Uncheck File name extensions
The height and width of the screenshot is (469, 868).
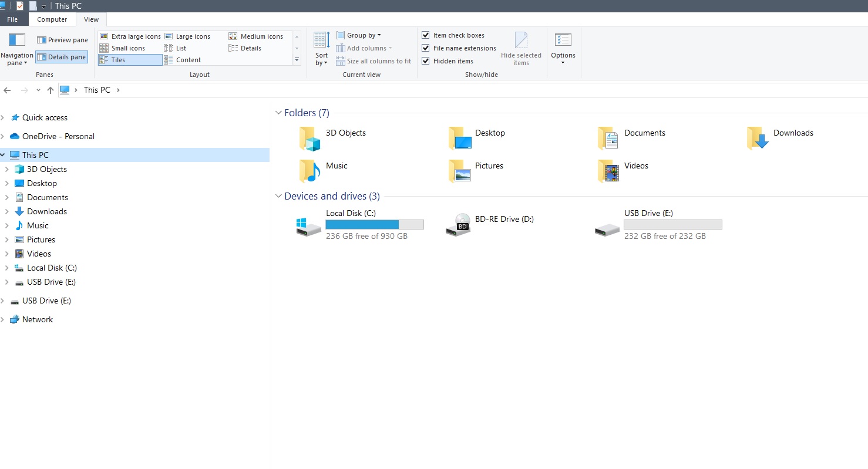(x=425, y=48)
